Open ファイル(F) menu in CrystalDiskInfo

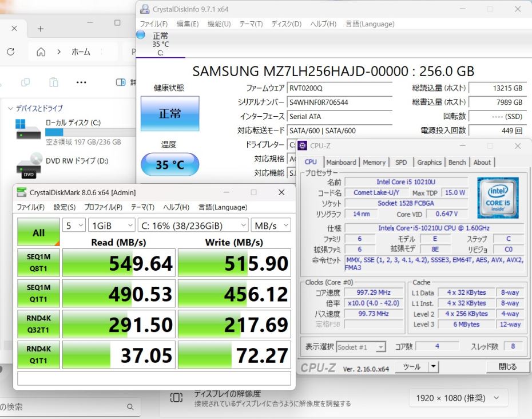point(154,24)
